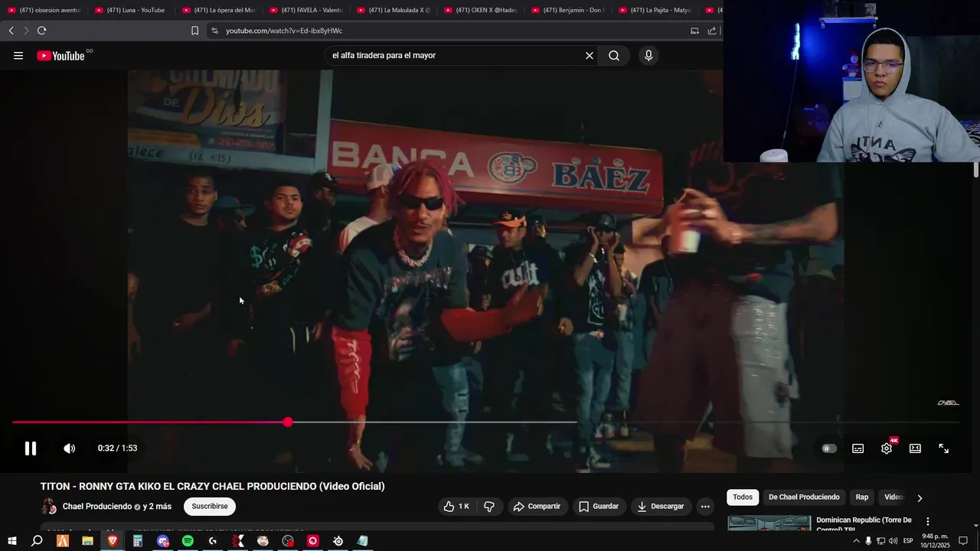Enter full screen mode
The width and height of the screenshot is (980, 551).
[944, 448]
